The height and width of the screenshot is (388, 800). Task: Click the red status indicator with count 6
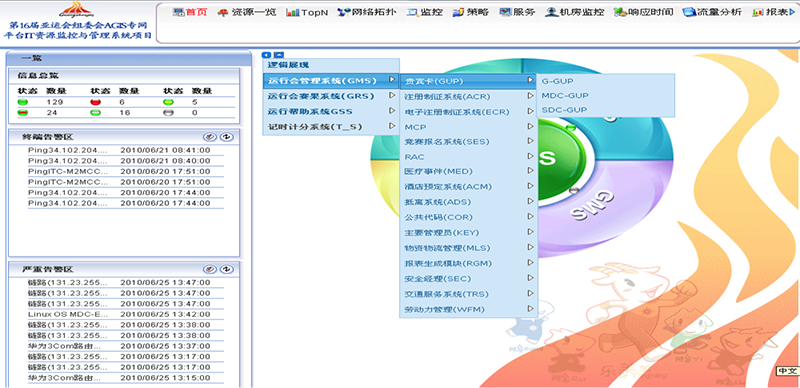click(x=95, y=102)
